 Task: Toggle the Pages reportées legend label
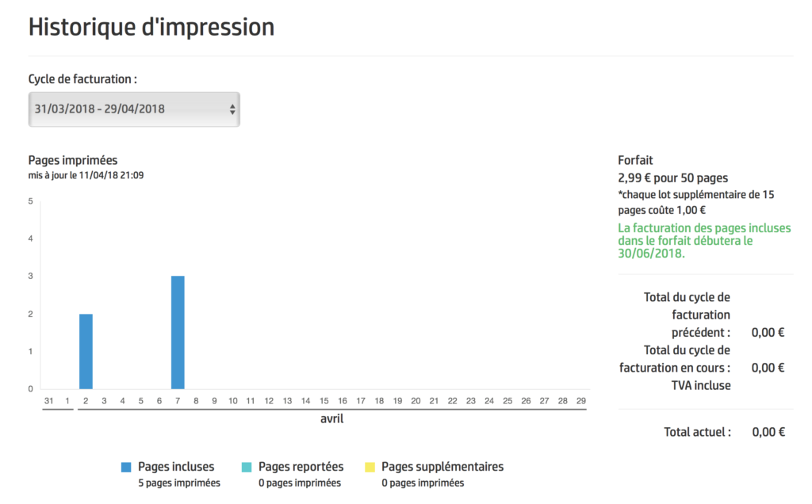(301, 467)
